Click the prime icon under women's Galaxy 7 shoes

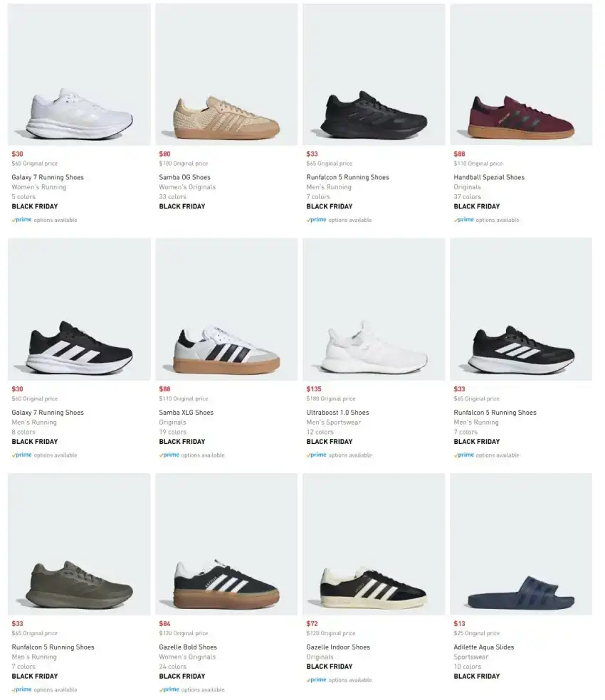[x=22, y=220]
